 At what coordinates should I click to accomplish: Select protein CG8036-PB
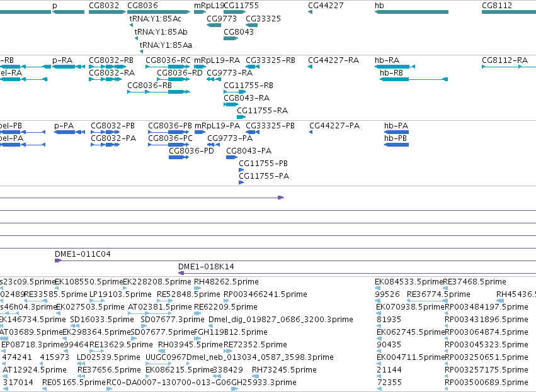(170, 126)
